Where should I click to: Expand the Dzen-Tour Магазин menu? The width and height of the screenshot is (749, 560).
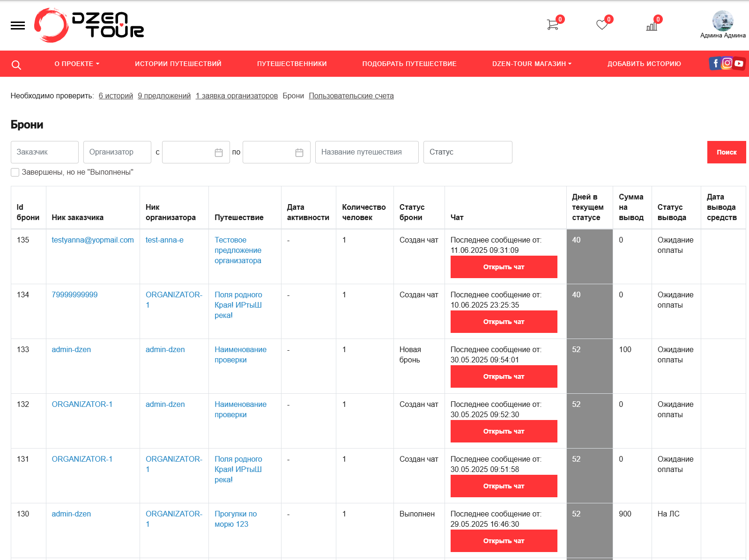532,64
